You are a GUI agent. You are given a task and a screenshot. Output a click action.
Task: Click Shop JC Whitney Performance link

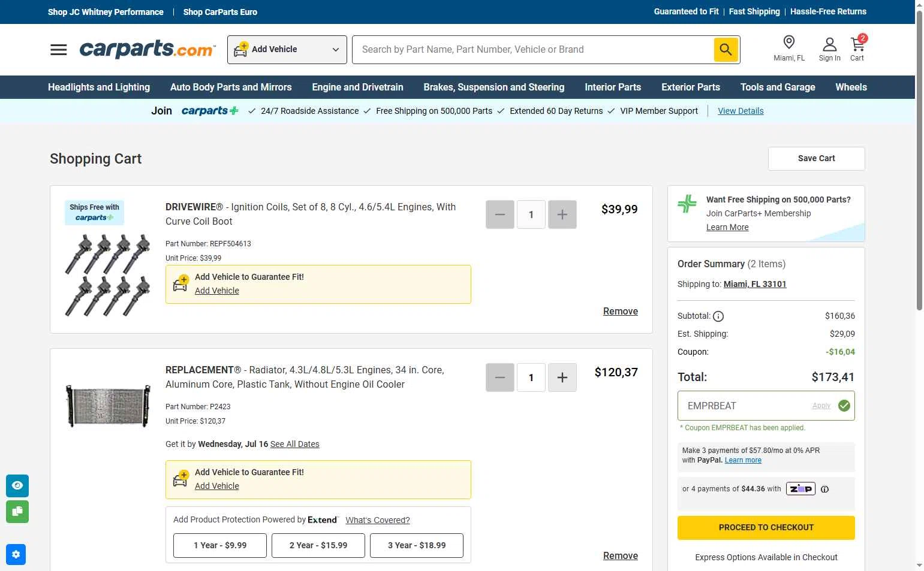106,12
